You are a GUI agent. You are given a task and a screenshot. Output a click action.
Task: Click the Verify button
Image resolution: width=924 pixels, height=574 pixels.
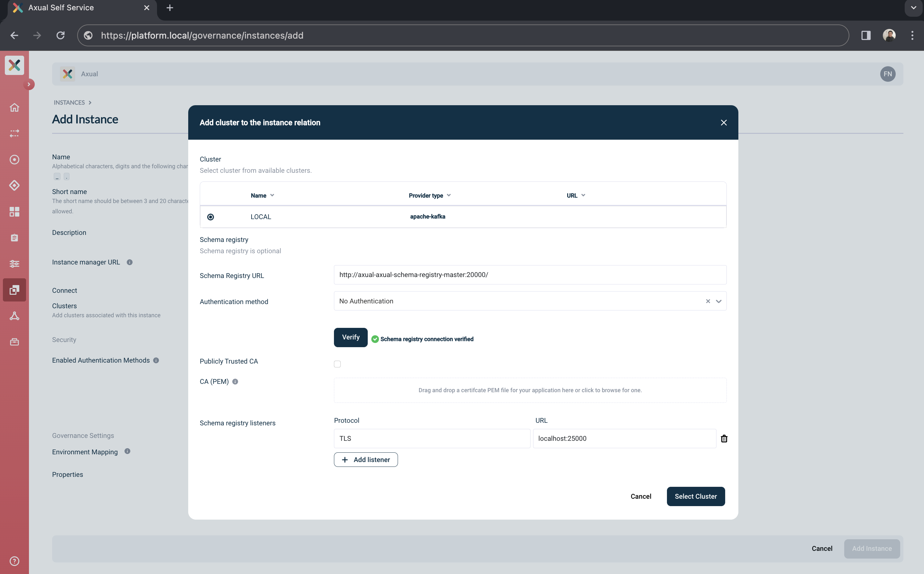(x=350, y=337)
